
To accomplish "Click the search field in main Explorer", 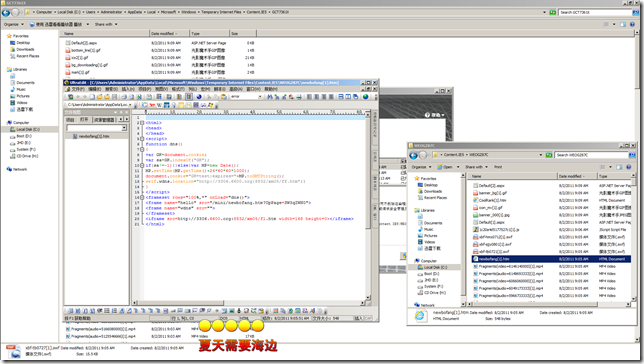I will click(595, 12).
